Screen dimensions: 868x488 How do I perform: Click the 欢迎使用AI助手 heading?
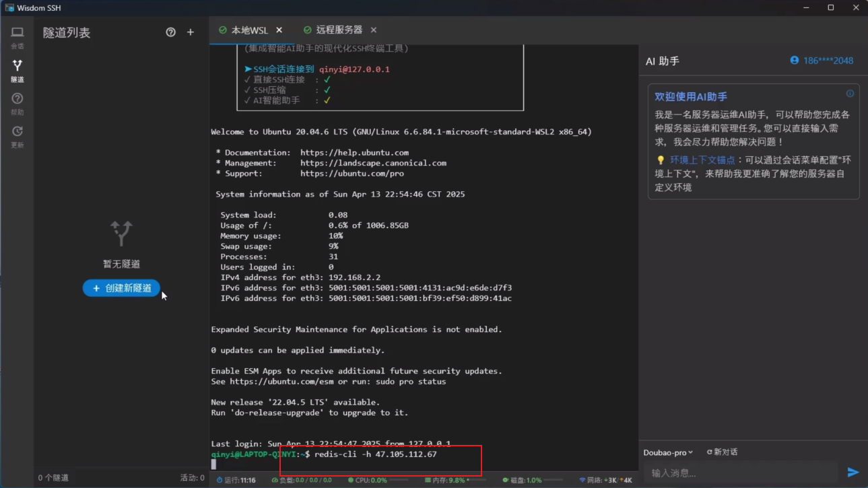(x=691, y=97)
